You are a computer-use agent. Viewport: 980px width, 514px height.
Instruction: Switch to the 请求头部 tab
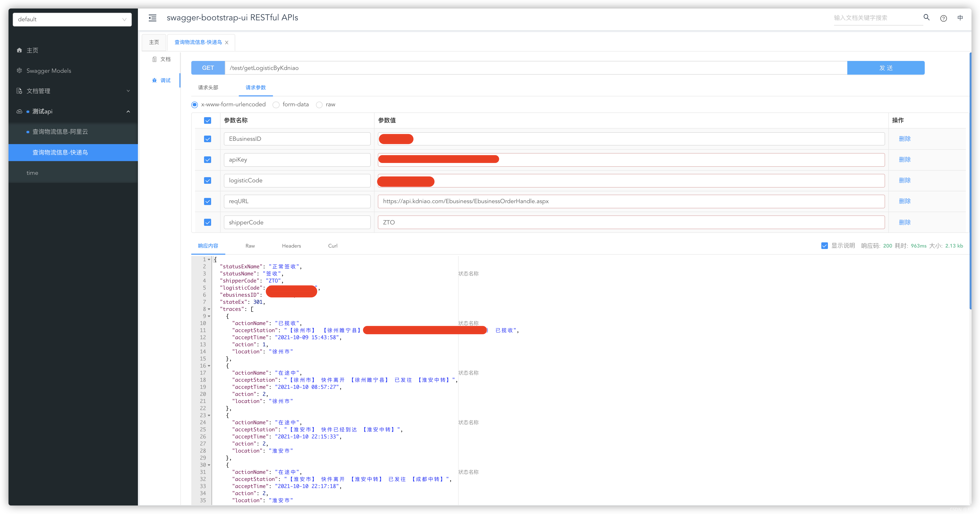click(208, 87)
